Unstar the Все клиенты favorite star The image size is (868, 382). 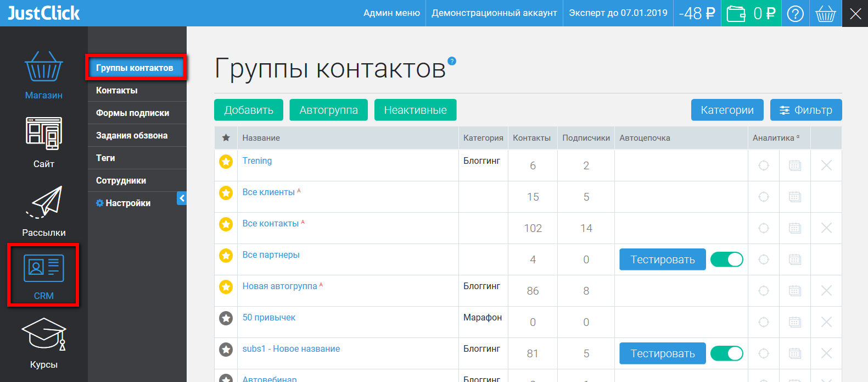226,192
